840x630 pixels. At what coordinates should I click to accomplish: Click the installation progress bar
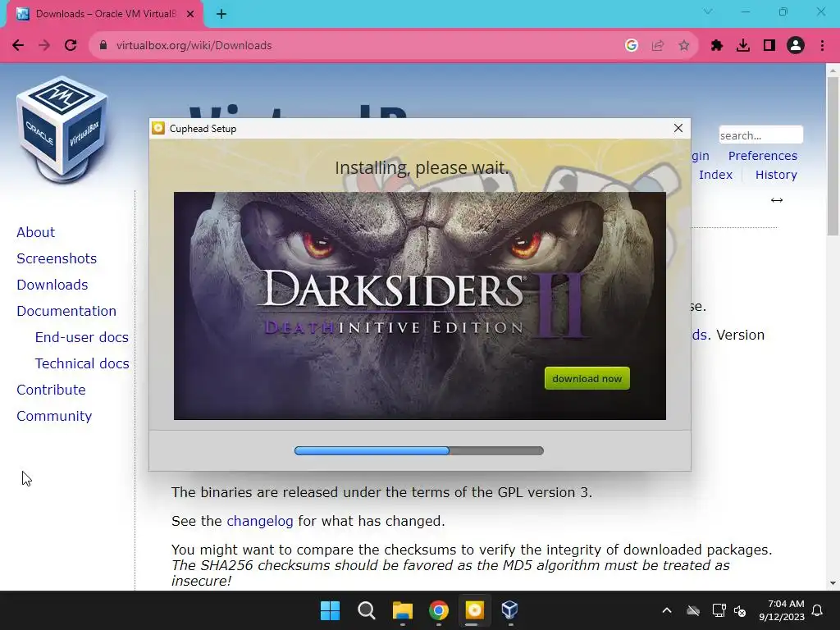click(419, 450)
